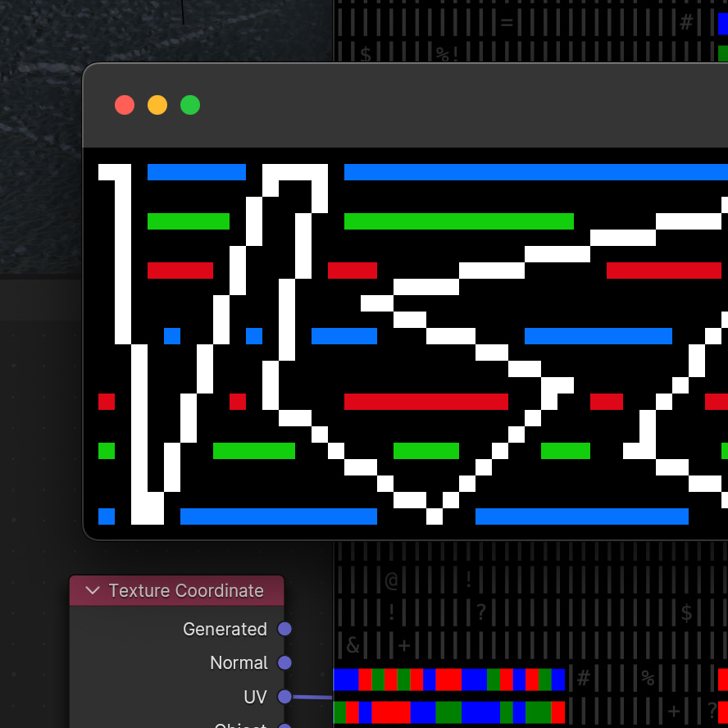Click the Normal output socket dot
The width and height of the screenshot is (728, 728).
click(x=284, y=662)
